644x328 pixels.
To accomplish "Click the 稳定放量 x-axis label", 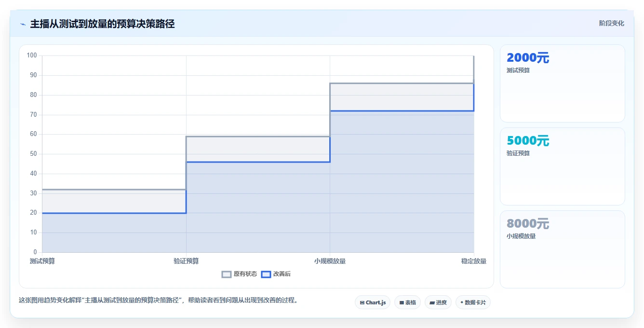I will pos(473,261).
